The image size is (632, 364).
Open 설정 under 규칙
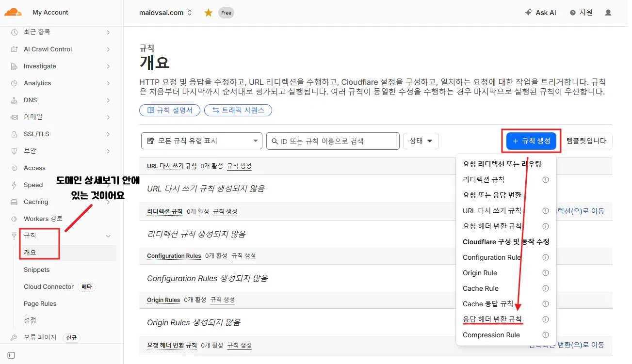pyautogui.click(x=30, y=320)
